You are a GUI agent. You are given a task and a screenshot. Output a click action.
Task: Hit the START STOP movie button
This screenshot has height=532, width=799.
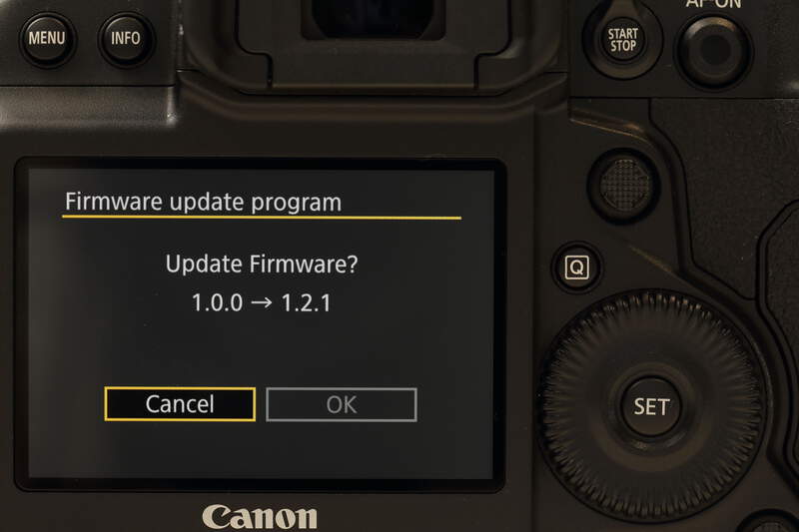coord(622,40)
